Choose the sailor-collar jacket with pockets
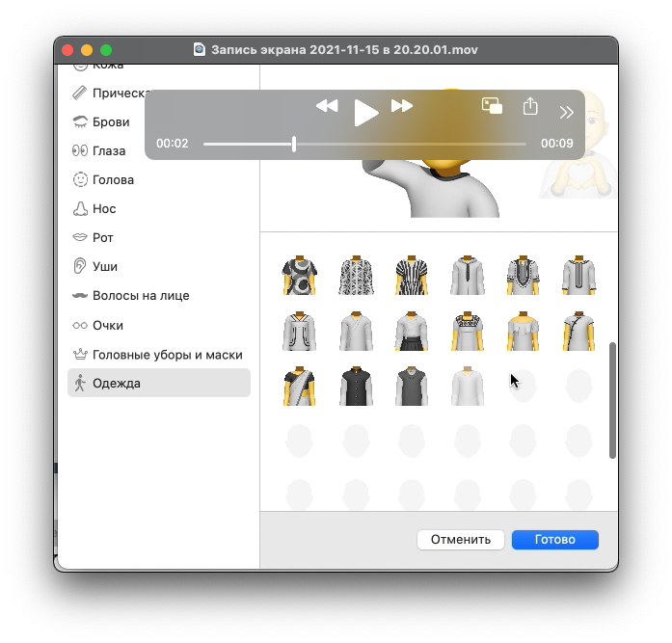672x643 pixels. click(x=300, y=331)
